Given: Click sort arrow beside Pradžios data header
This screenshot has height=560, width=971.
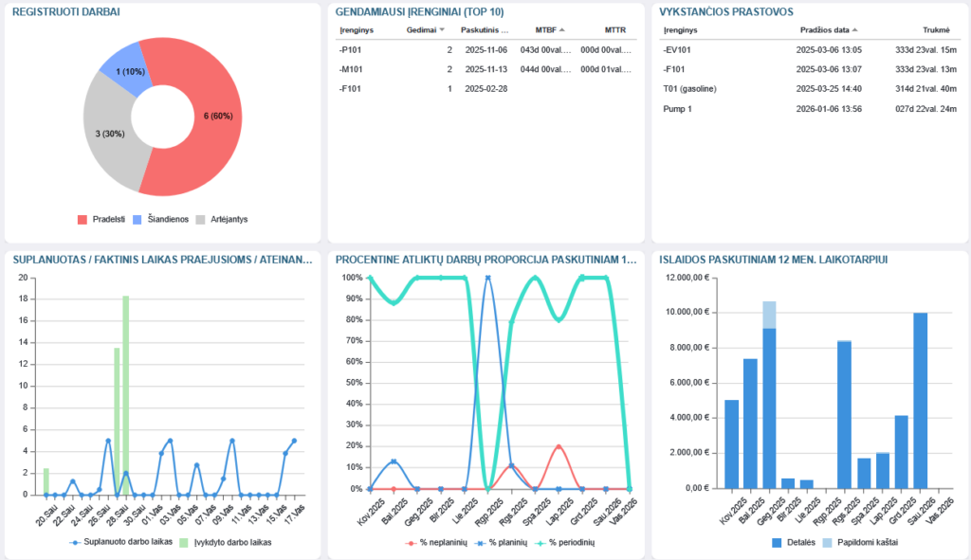Looking at the screenshot, I should [856, 30].
